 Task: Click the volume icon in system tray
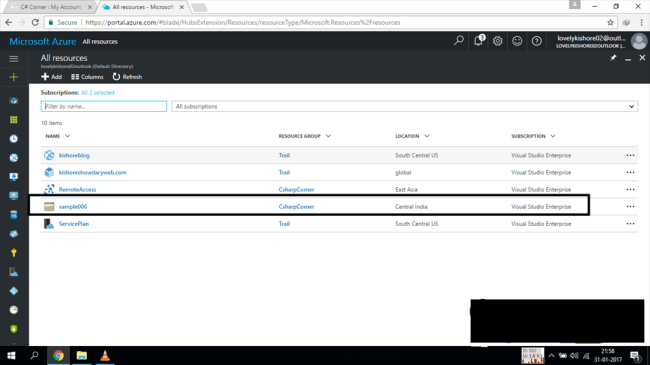[574, 355]
